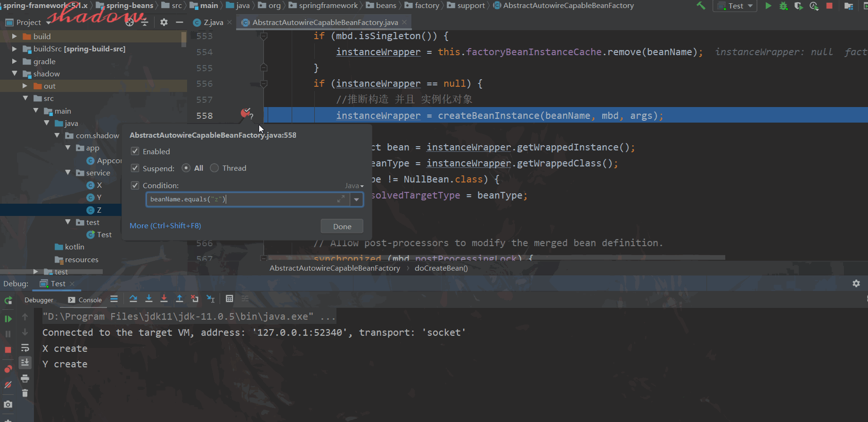Image resolution: width=868 pixels, height=422 pixels.
Task: Collapse the src folder under shadow
Action: coord(25,98)
